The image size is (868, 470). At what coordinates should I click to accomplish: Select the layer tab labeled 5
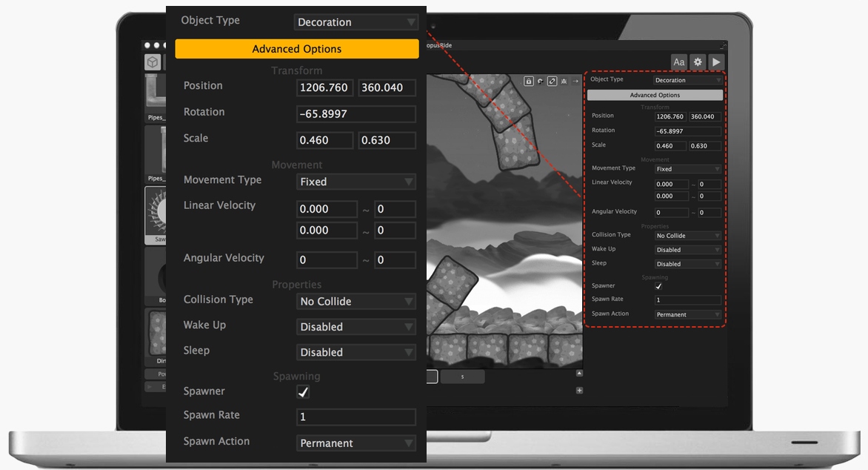[x=462, y=377]
